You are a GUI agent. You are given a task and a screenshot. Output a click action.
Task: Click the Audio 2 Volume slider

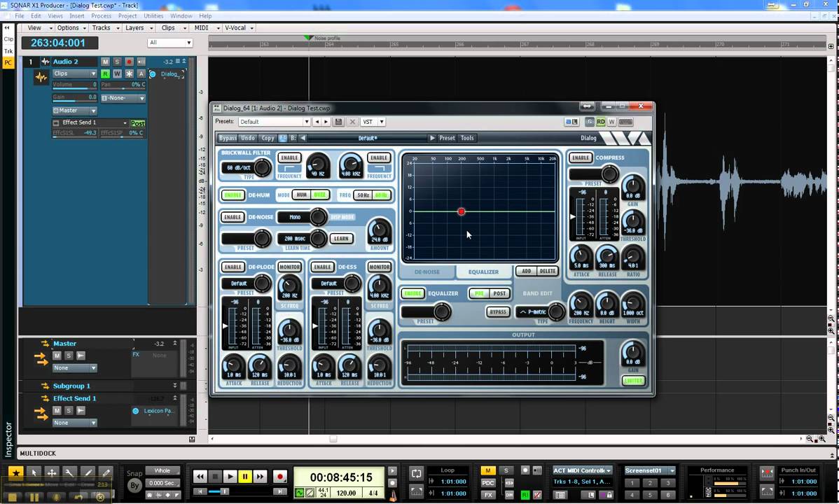click(74, 85)
